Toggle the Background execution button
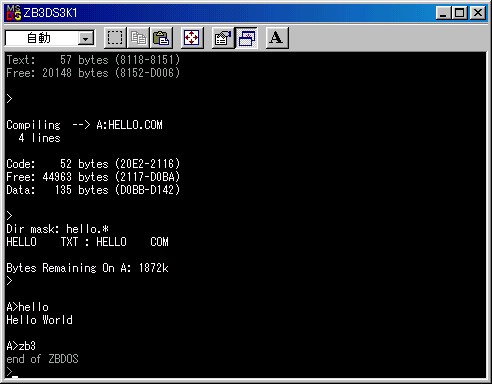 (x=246, y=38)
